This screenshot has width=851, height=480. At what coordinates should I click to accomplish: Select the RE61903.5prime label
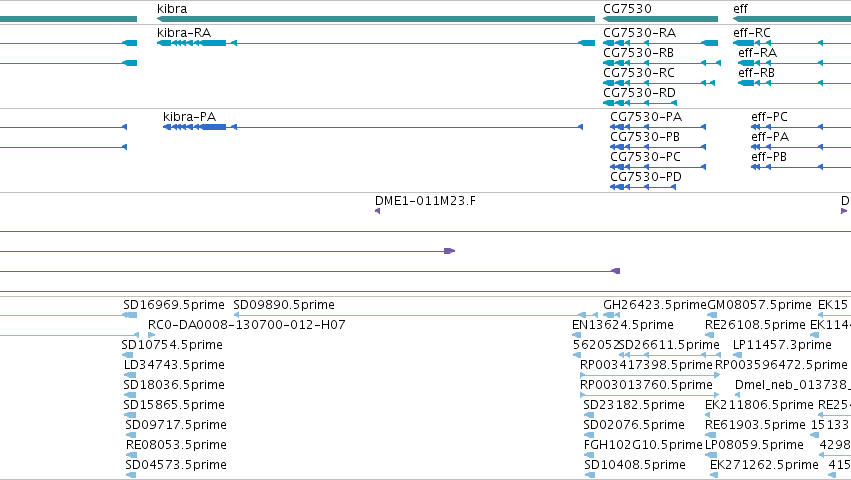point(755,425)
